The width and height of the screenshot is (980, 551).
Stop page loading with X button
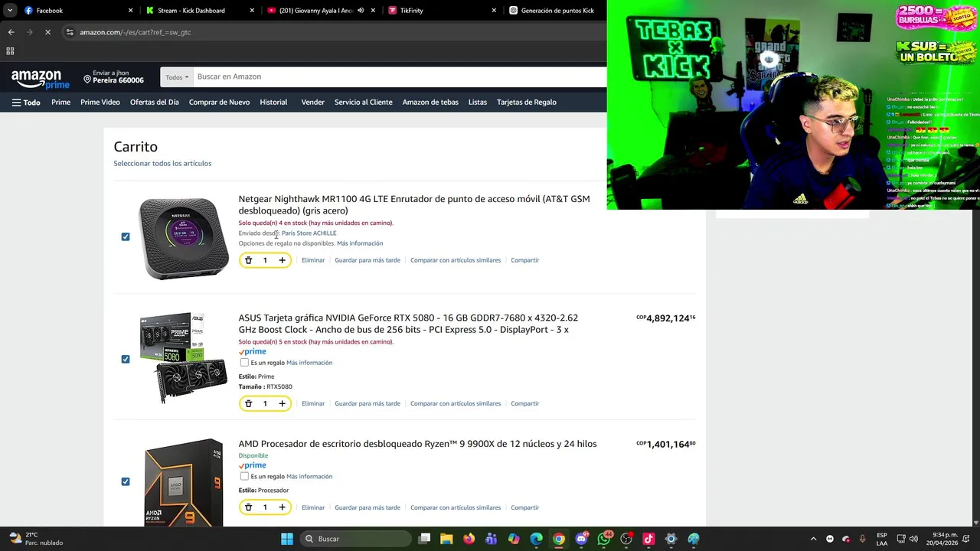pos(47,32)
